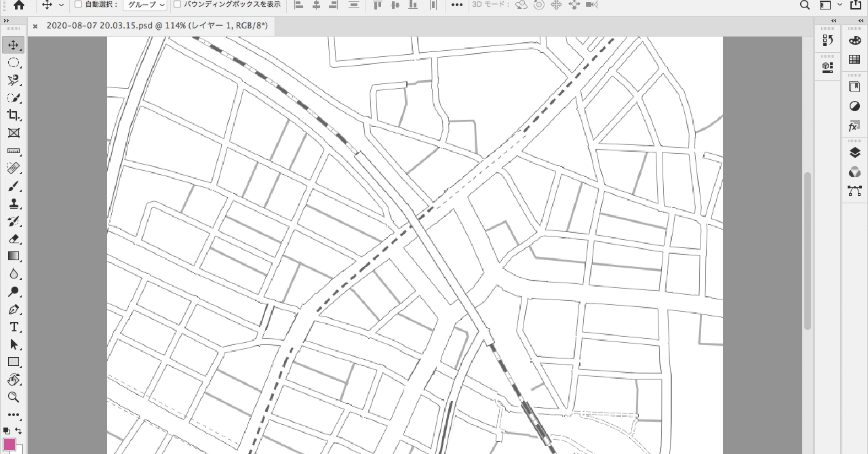
Task: Collapse the History panel column arrows
Action: coord(834,21)
